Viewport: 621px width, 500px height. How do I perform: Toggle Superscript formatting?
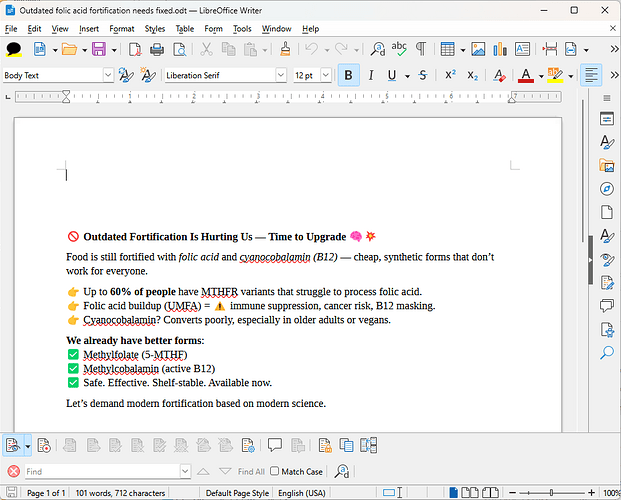[x=450, y=75]
